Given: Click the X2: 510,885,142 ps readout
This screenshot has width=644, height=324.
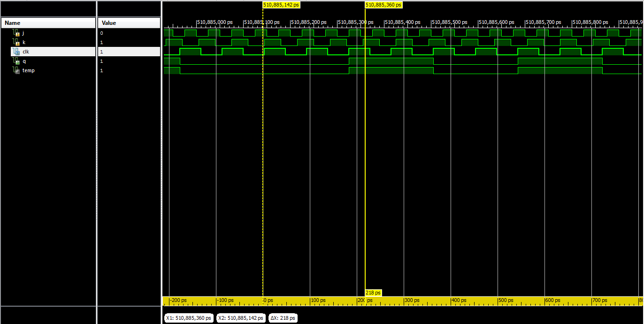Looking at the screenshot, I should [x=241, y=318].
